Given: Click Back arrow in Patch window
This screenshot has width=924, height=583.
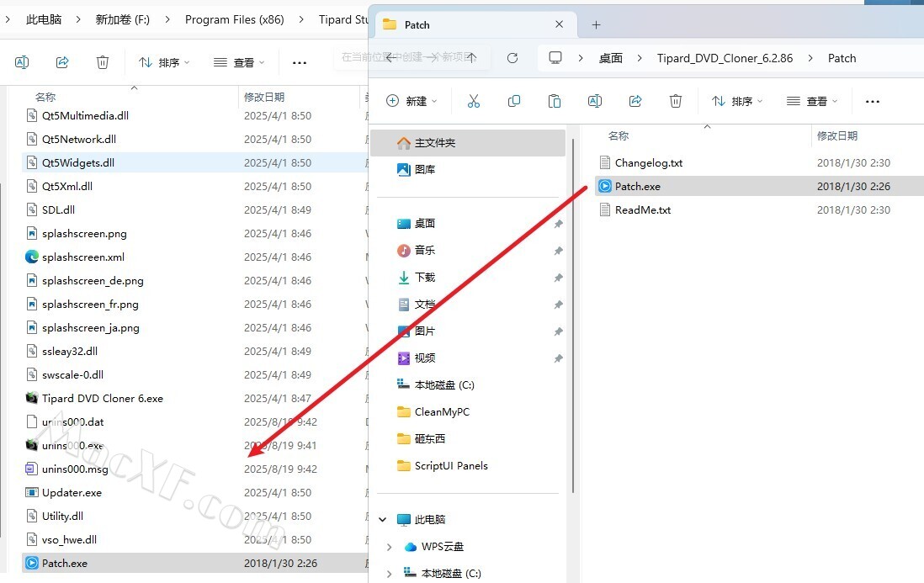Looking at the screenshot, I should coord(390,58).
